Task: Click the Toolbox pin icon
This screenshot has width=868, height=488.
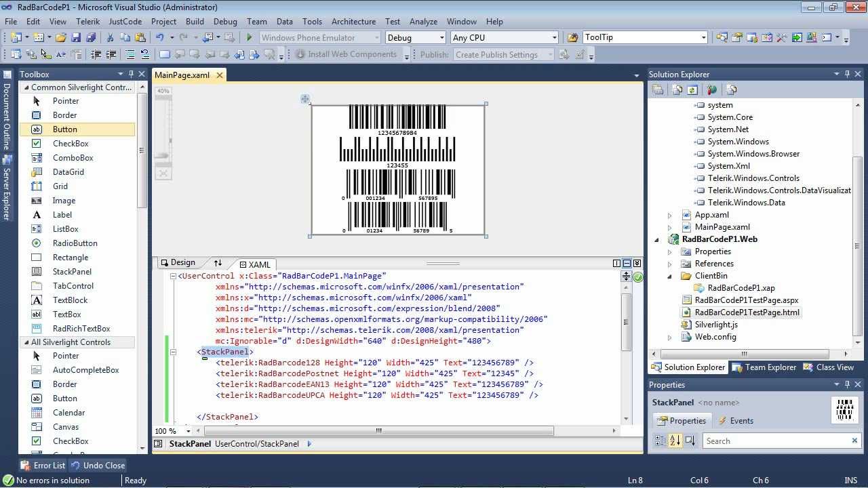Action: click(x=130, y=74)
